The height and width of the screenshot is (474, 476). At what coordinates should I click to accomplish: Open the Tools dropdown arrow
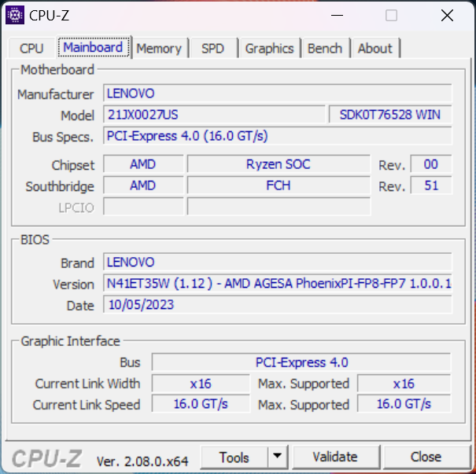278,457
